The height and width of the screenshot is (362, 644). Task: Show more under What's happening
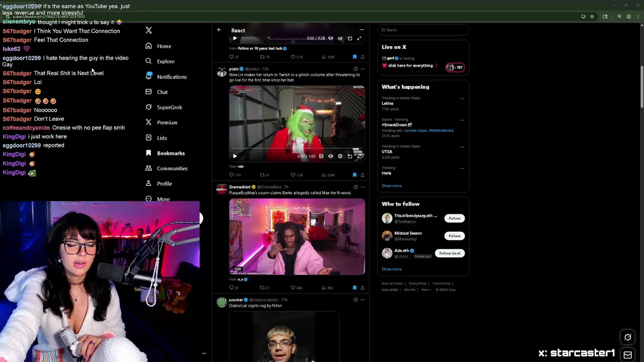[x=391, y=186]
